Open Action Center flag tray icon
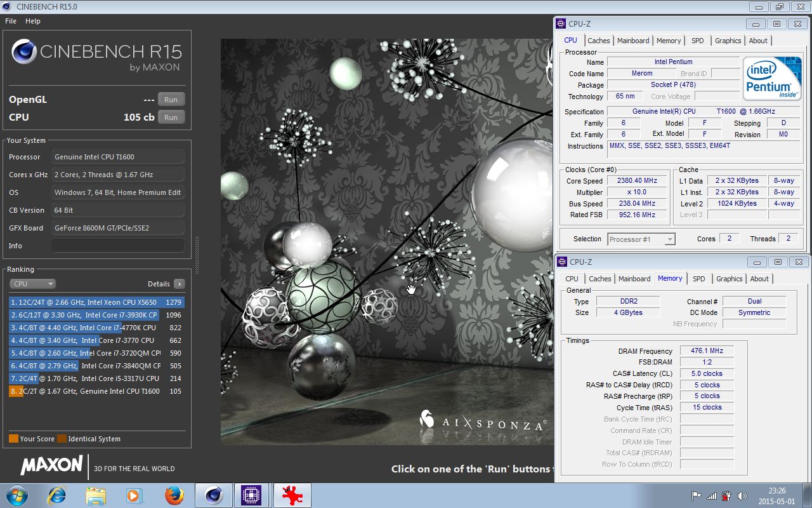This screenshot has width=812, height=508. pos(697,496)
